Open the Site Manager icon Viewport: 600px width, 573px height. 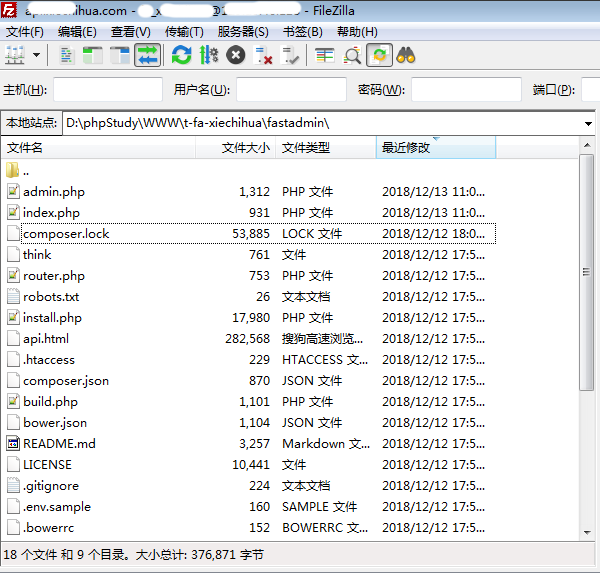[15, 55]
